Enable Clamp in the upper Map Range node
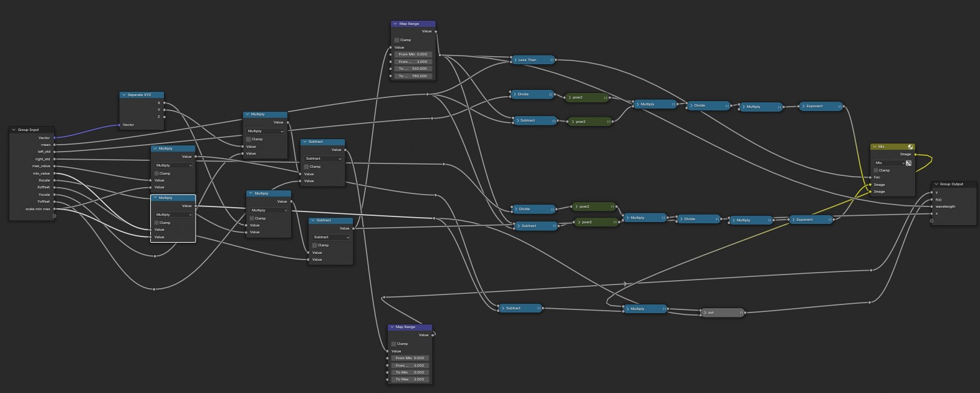The image size is (980, 393). (x=396, y=40)
